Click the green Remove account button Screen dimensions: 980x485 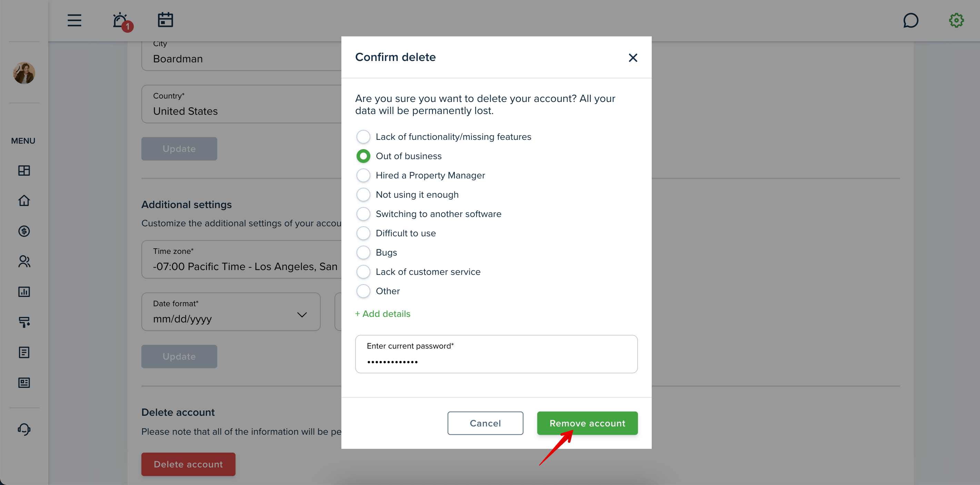pyautogui.click(x=587, y=423)
